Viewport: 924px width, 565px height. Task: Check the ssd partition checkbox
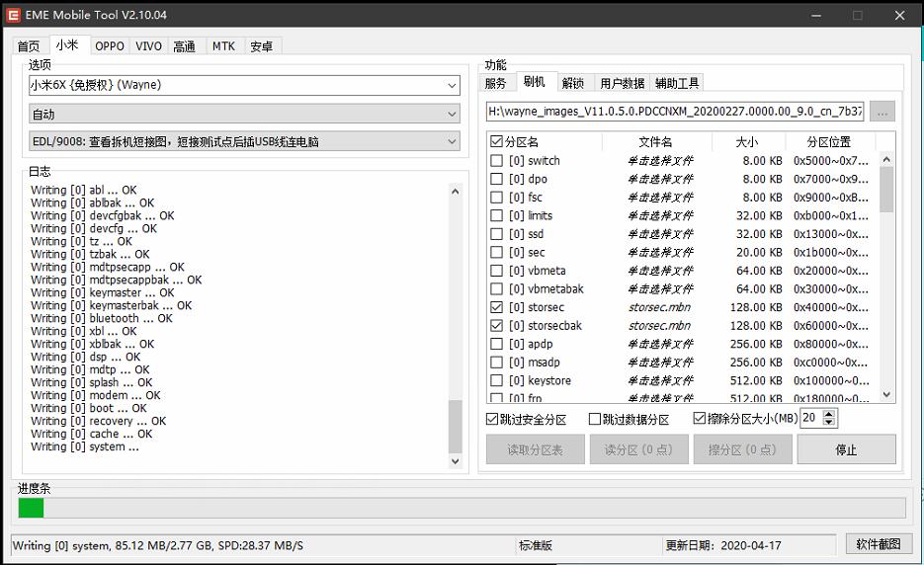[497, 234]
